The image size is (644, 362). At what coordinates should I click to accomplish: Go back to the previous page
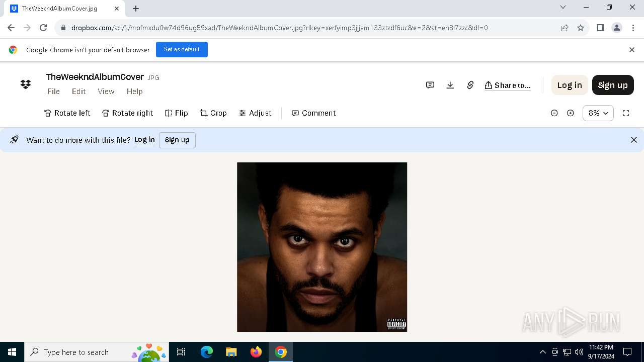[11, 28]
